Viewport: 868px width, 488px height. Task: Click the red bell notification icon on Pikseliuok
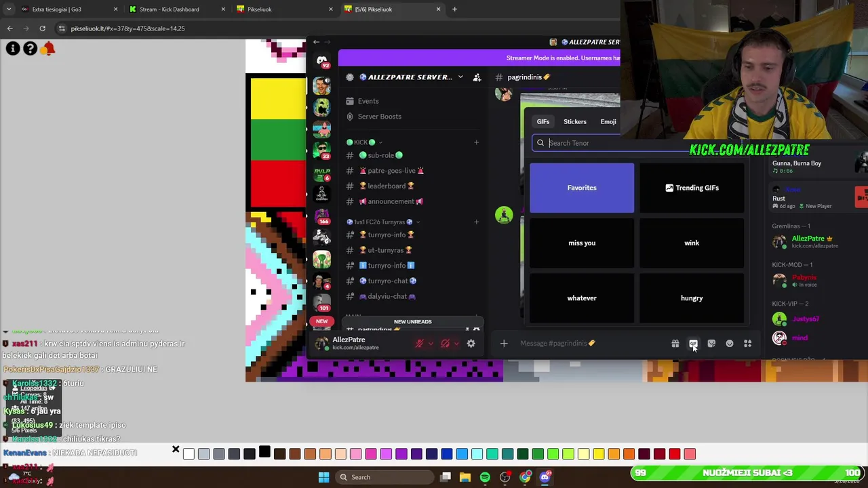pos(48,48)
